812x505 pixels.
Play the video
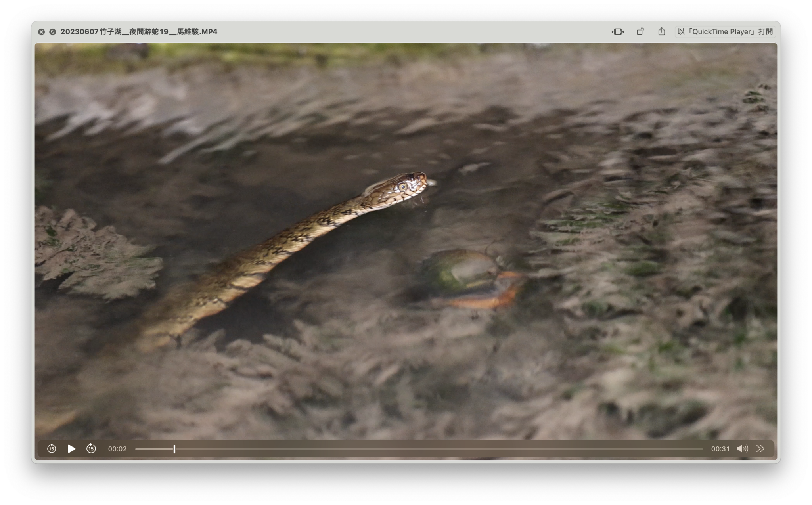click(x=71, y=448)
